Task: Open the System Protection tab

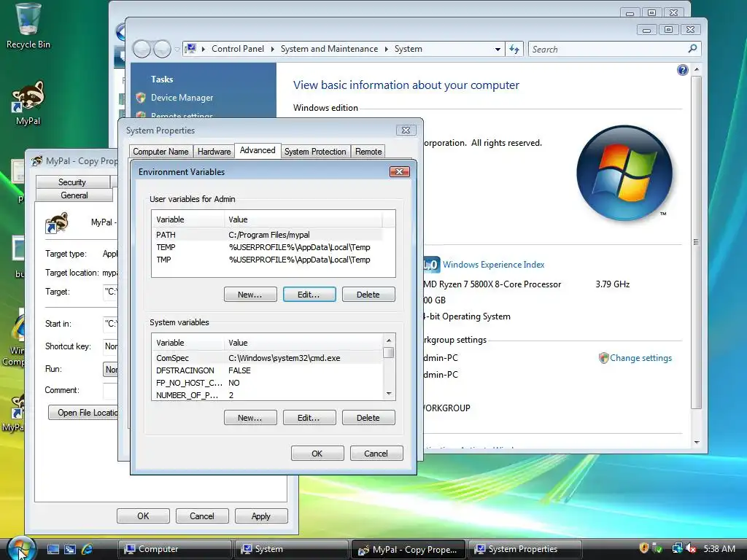Action: point(315,152)
